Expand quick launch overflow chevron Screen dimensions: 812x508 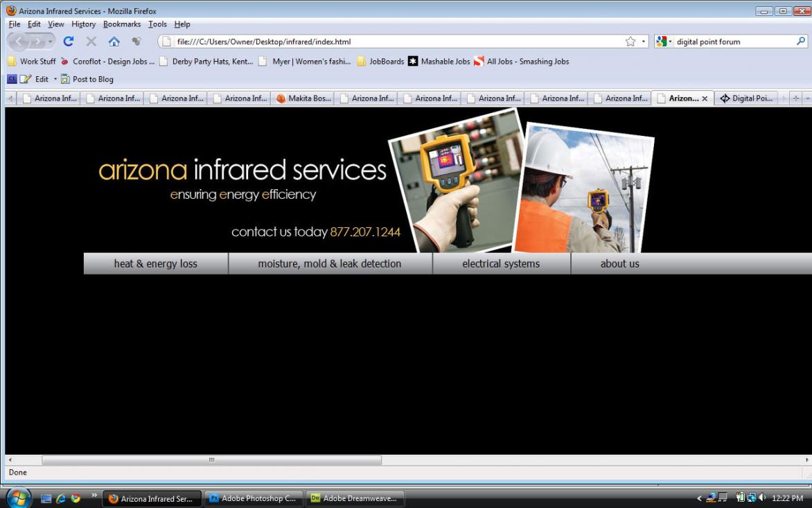coord(94,496)
